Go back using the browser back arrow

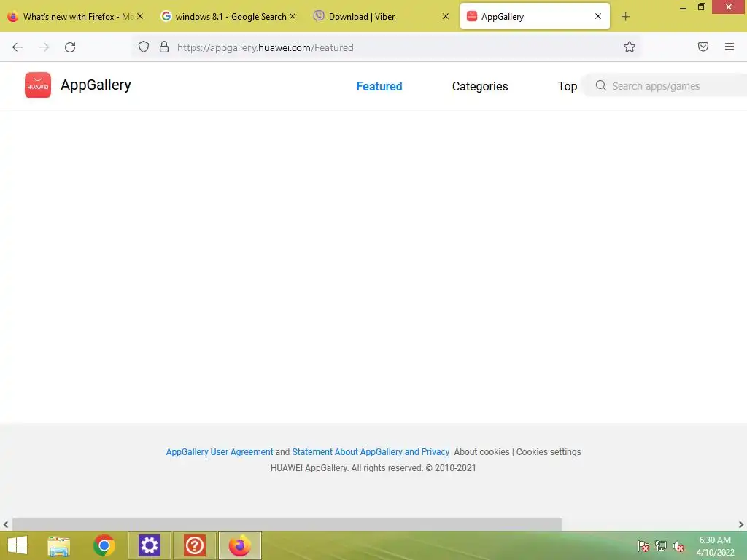18,47
